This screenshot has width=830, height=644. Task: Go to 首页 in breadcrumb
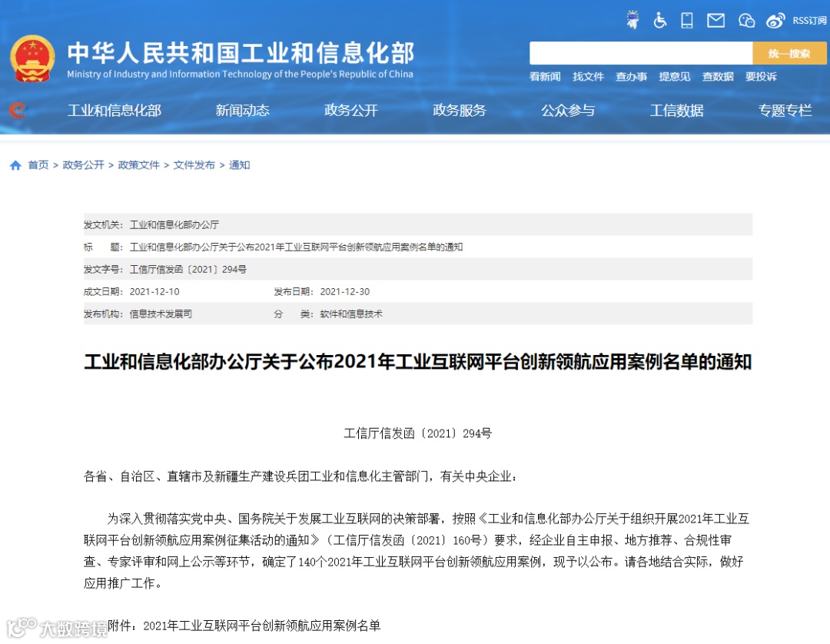(38, 165)
